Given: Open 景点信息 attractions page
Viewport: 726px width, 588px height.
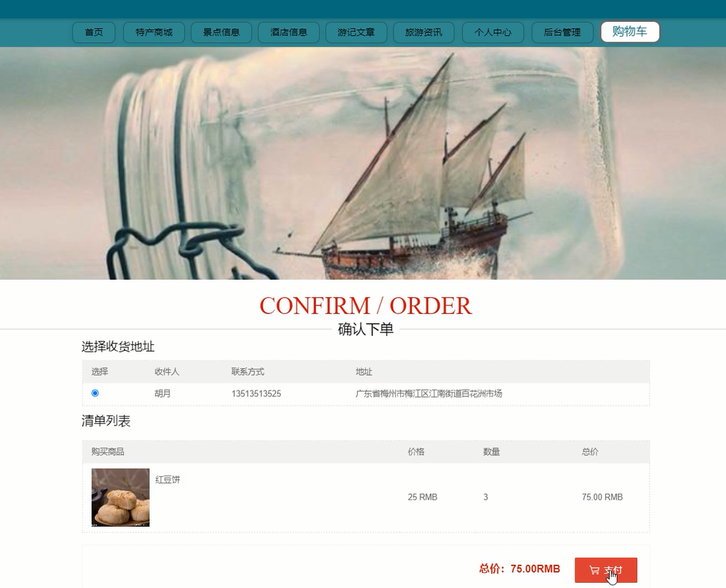Looking at the screenshot, I should pyautogui.click(x=221, y=32).
